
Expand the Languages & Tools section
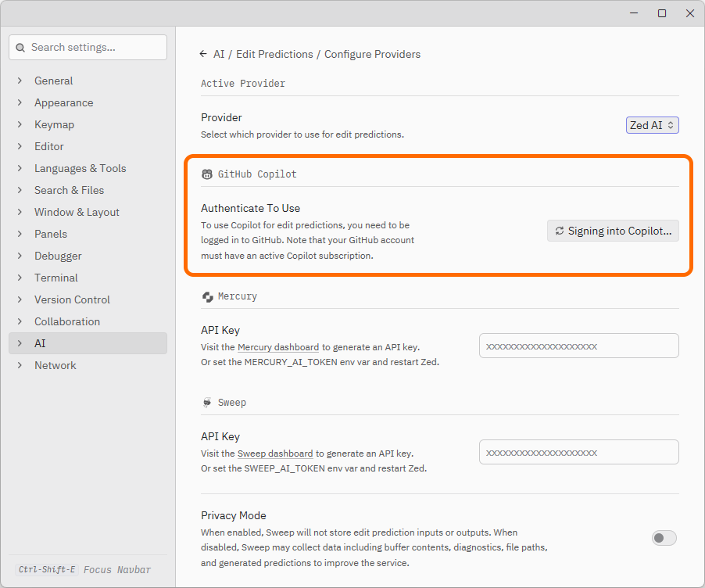80,168
